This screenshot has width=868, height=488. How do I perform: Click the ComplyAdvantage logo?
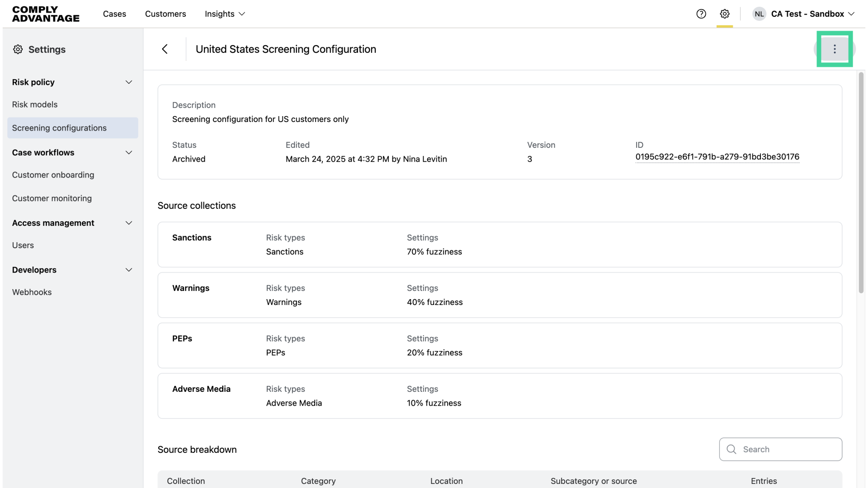coord(46,14)
